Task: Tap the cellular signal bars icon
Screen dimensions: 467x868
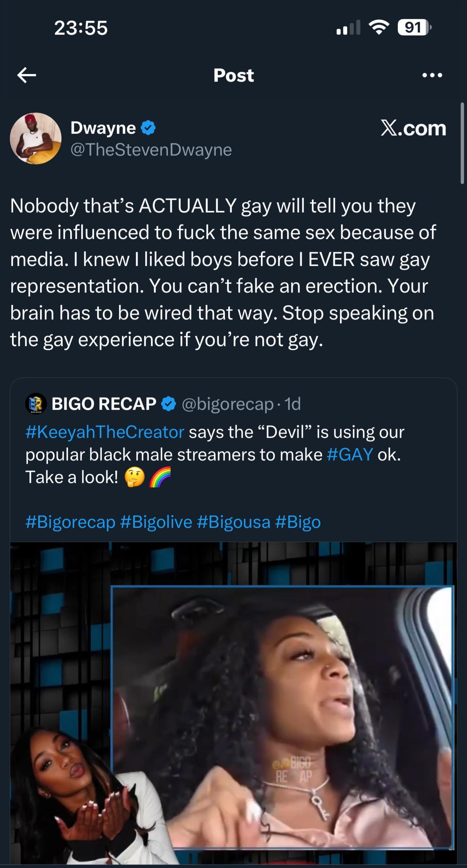Action: (348, 28)
